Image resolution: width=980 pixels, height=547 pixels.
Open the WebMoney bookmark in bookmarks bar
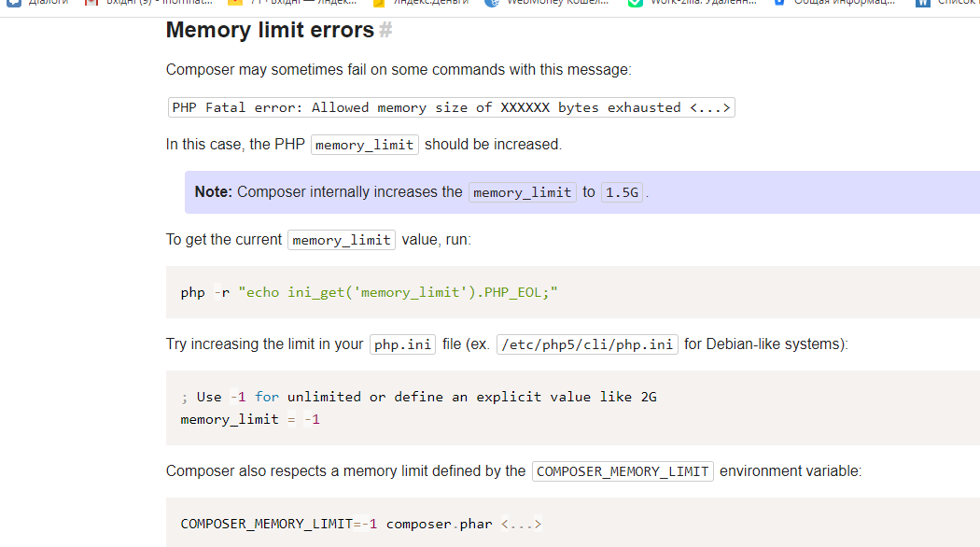click(x=547, y=3)
